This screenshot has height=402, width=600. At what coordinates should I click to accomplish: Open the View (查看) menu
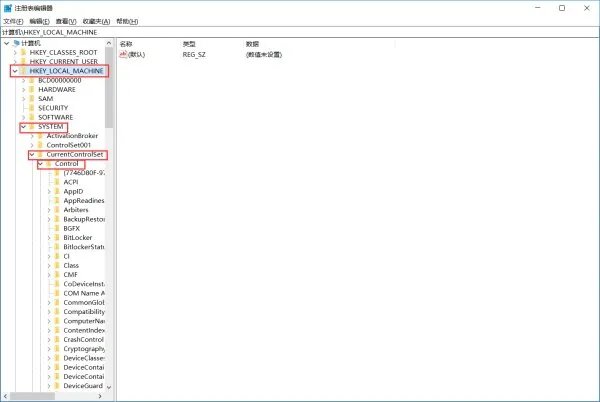click(66, 21)
